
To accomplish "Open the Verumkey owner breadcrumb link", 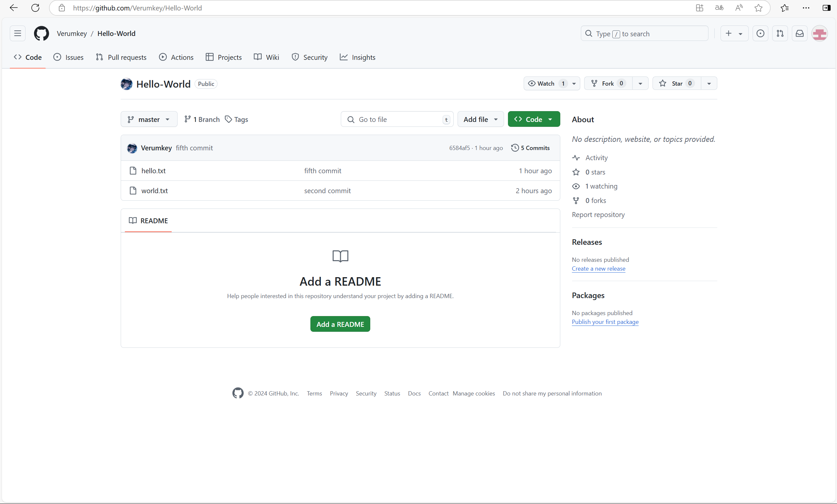I will (72, 34).
